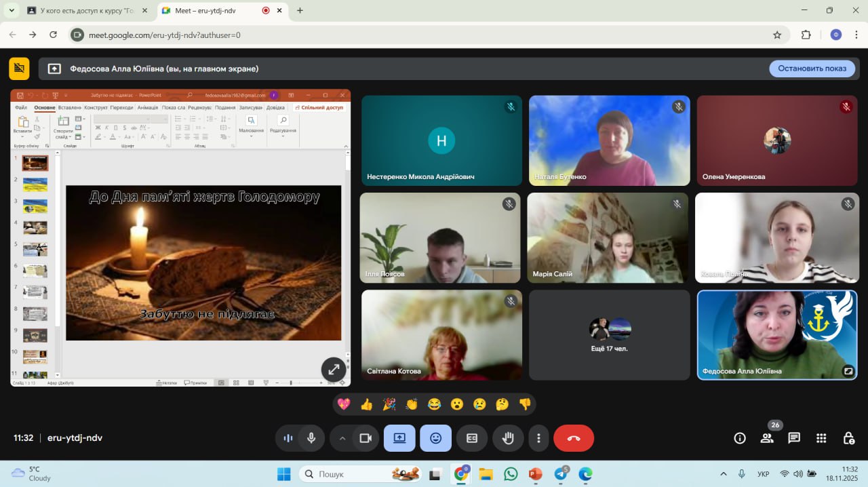
Task: Send the thumbs up reaction
Action: click(x=367, y=404)
